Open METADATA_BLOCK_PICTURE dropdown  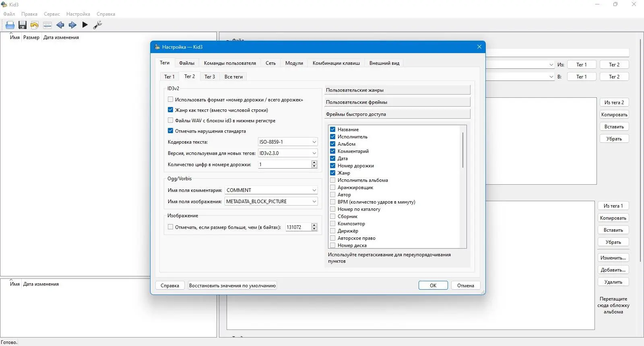271,202
